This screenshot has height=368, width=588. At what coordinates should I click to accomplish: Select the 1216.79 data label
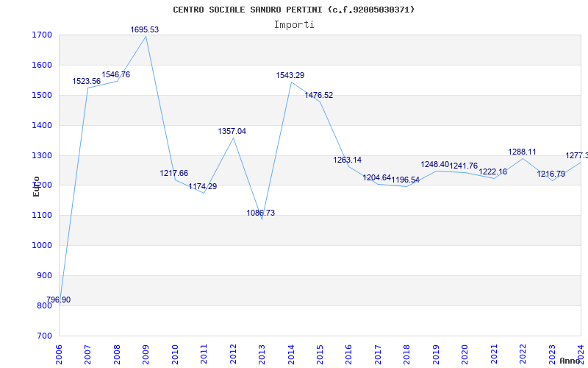(551, 174)
